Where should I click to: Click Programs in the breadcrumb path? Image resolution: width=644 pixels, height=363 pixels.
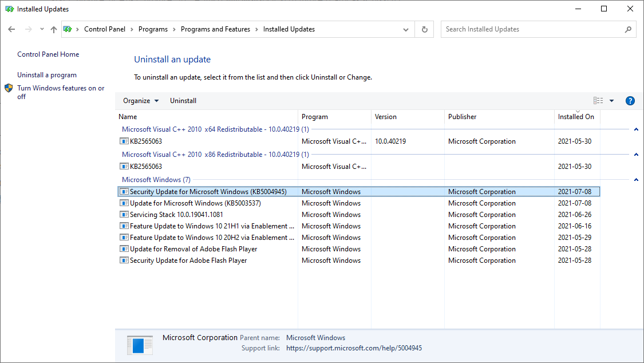[x=153, y=29]
